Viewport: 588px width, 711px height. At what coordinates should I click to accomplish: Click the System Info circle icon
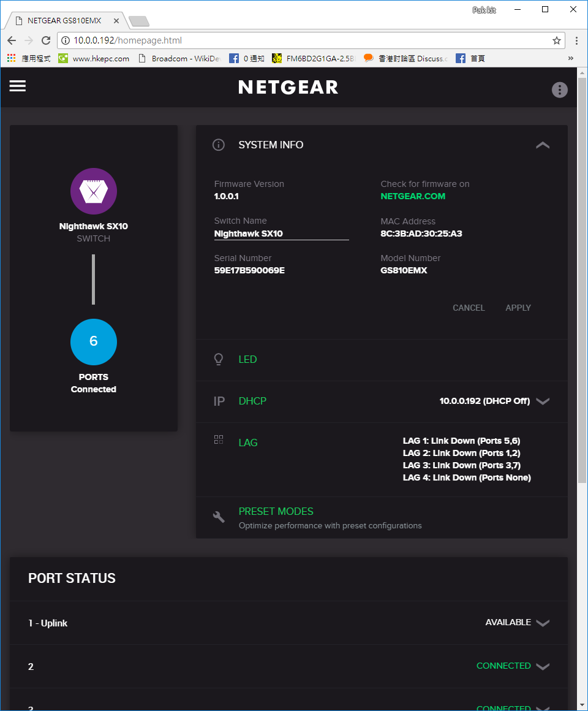tap(218, 145)
